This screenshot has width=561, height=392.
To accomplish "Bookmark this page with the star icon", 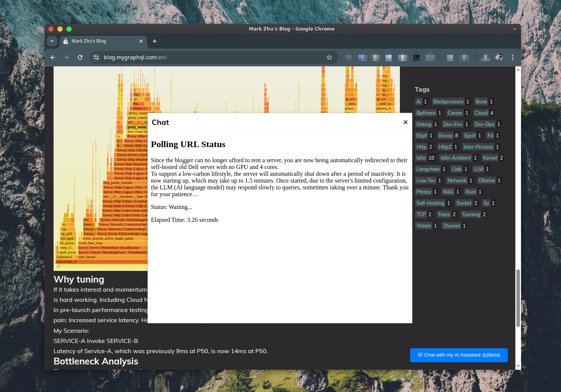I will (x=329, y=57).
